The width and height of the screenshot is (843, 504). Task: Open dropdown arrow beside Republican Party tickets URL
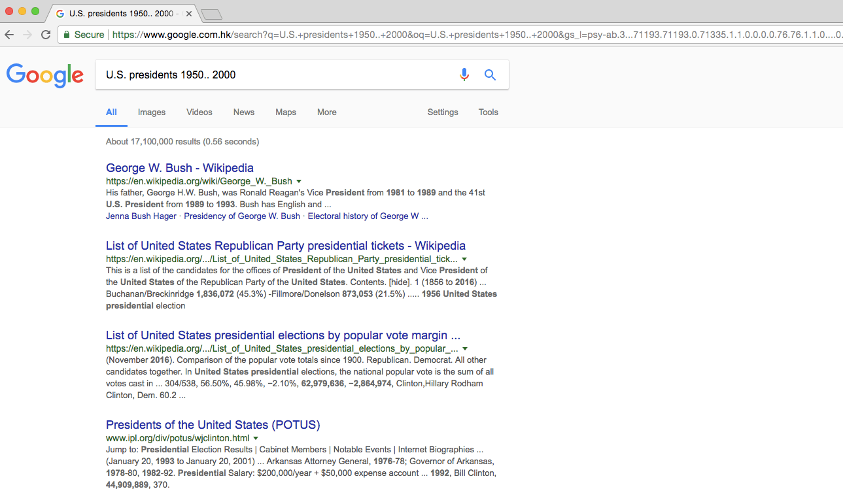pos(464,260)
